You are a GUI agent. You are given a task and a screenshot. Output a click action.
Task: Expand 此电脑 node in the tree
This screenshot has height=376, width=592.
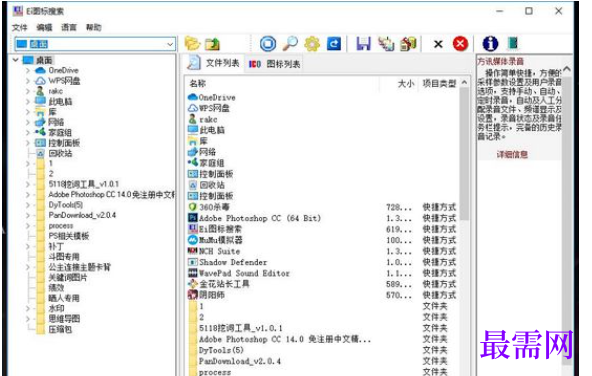click(28, 102)
